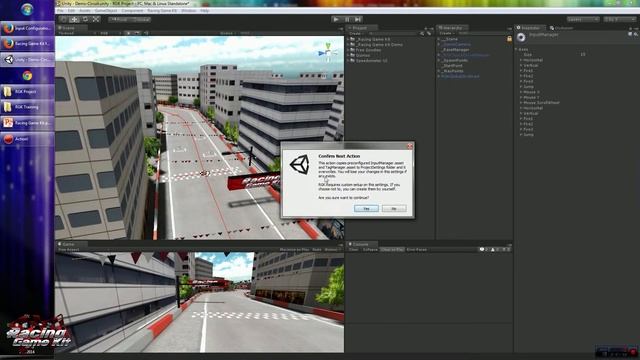Click the Axes Size value field
640x360 pixels.
(x=607, y=55)
